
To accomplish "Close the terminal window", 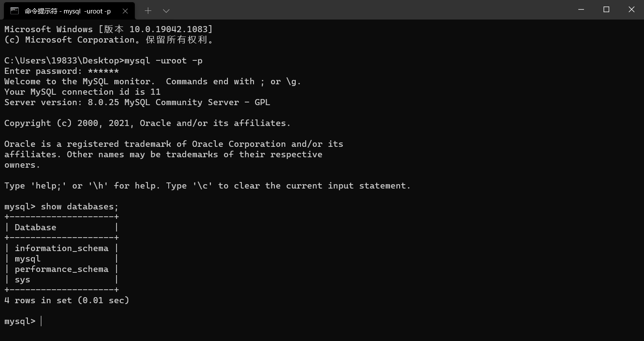I will click(631, 10).
